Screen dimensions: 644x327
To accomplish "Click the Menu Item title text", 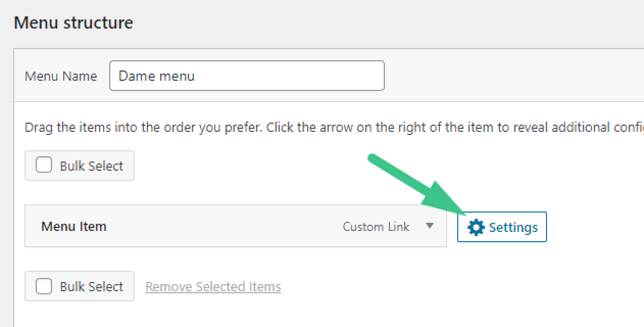I will [74, 226].
